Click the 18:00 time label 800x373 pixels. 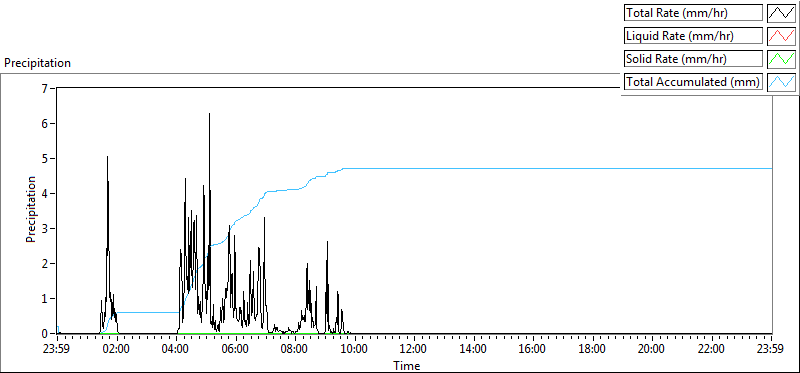point(593,350)
